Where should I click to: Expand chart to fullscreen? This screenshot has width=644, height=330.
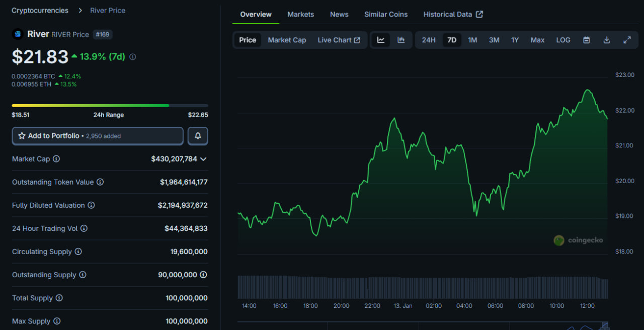pos(627,40)
